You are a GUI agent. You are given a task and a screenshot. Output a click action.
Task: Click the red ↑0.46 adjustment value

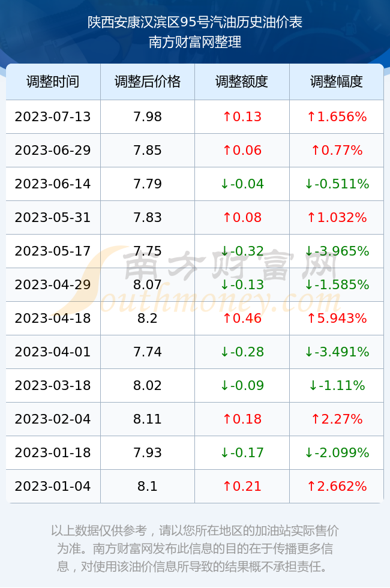pos(242,319)
